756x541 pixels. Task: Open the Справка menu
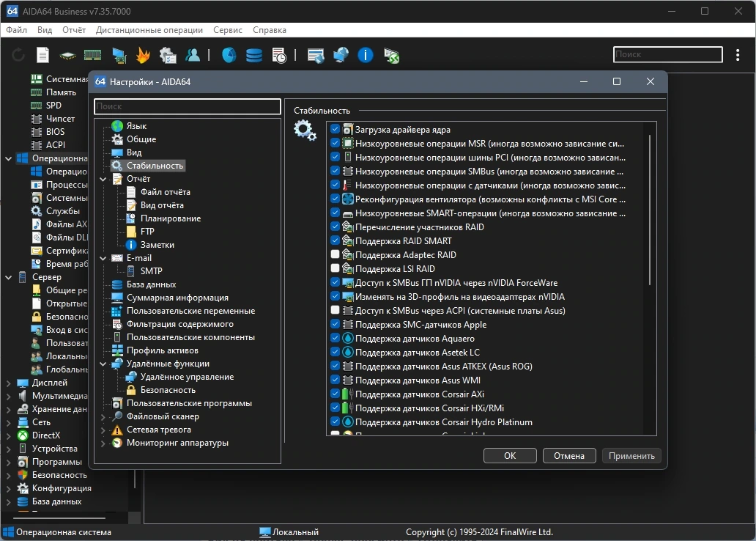coord(269,30)
